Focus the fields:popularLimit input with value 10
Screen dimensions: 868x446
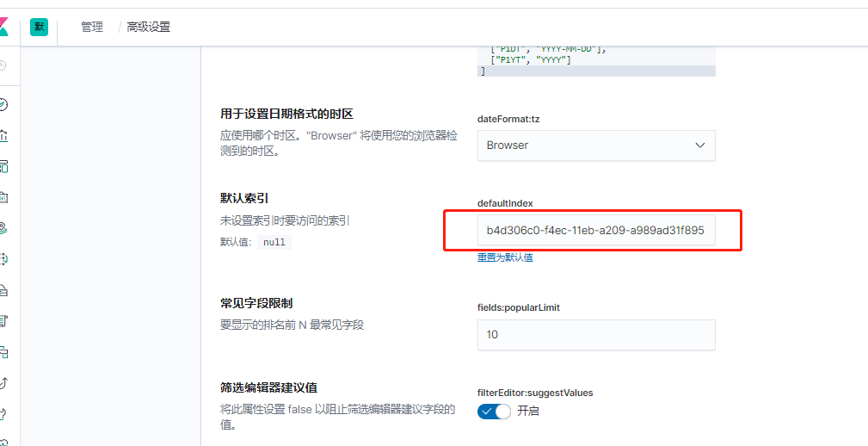click(x=596, y=335)
